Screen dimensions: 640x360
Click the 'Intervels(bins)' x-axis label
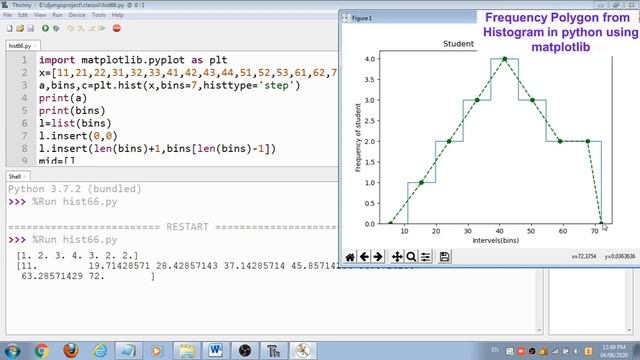(x=496, y=241)
